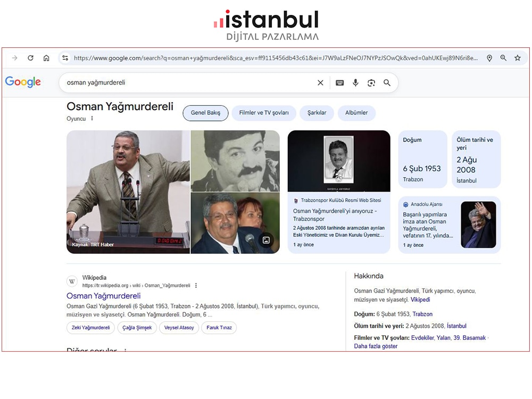Viewport: 532px width, 399px height.
Task: Click the browser forward arrow
Action: pyautogui.click(x=14, y=58)
